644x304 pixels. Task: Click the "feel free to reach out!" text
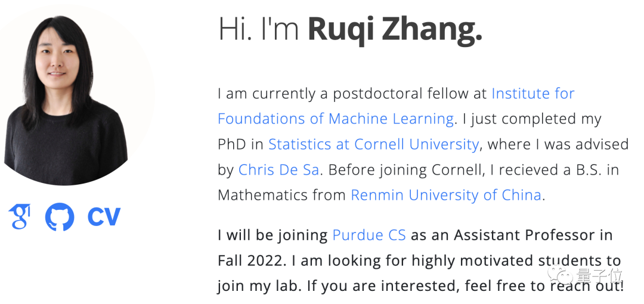pyautogui.click(x=544, y=286)
